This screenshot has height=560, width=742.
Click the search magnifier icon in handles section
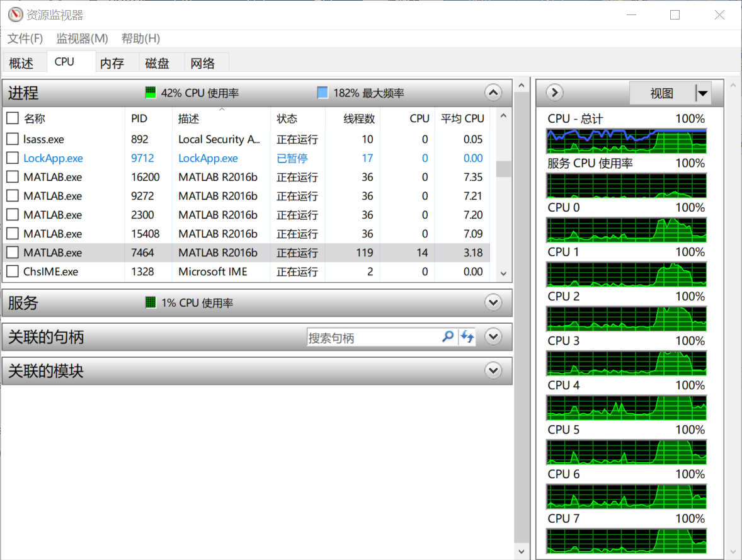click(x=448, y=337)
